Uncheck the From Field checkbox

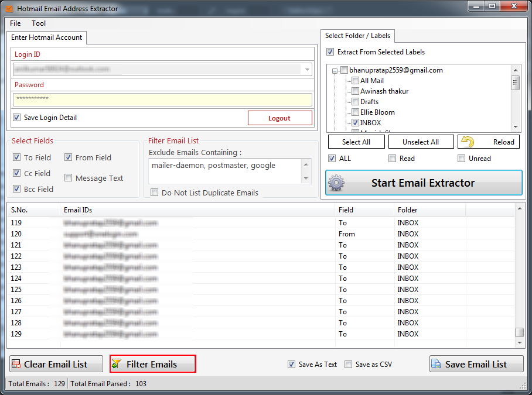[68, 157]
